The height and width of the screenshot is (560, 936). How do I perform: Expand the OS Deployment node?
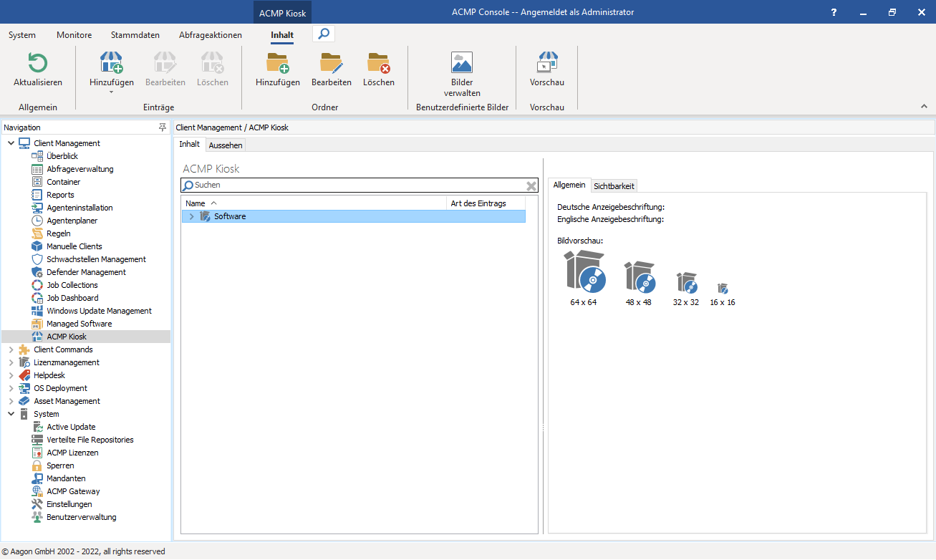coord(11,388)
